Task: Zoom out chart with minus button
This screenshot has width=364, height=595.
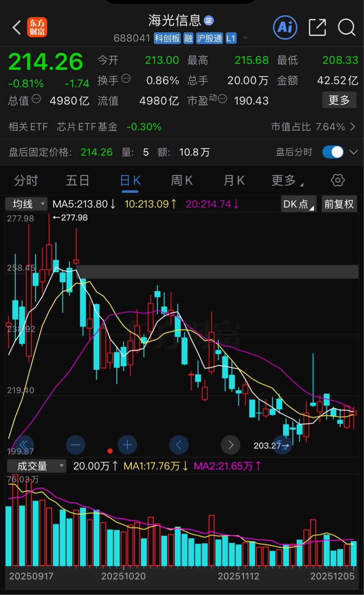Action: click(75, 445)
